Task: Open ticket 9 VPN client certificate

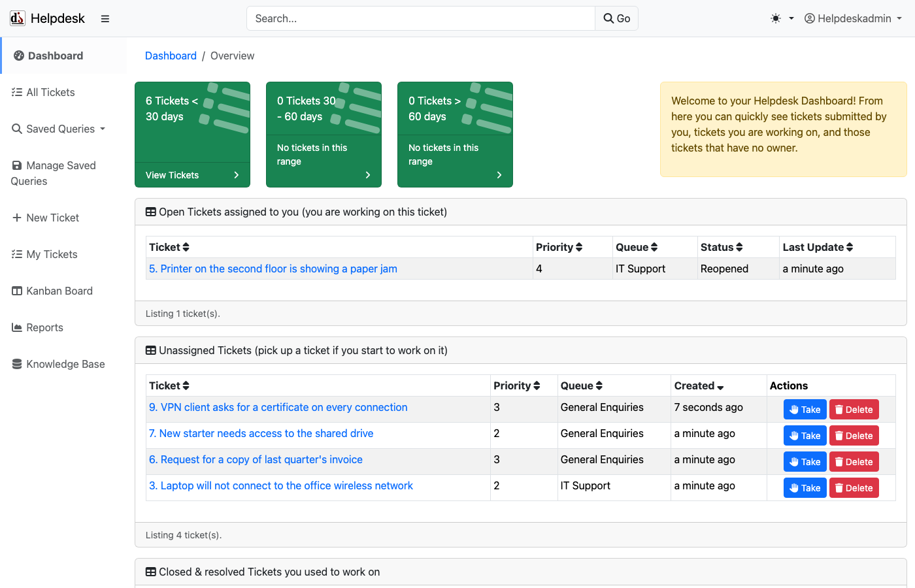Action: (x=278, y=407)
